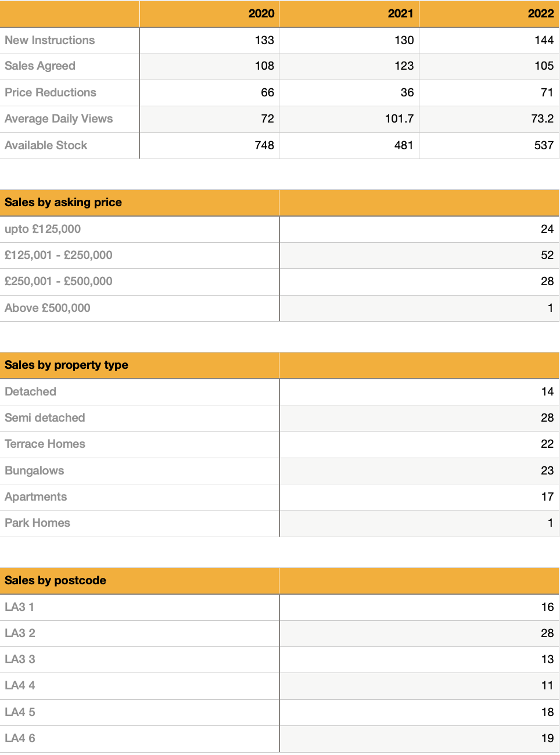This screenshot has width=560, height=755.
Task: Select the LA4 6 postcode label
Action: (x=20, y=738)
